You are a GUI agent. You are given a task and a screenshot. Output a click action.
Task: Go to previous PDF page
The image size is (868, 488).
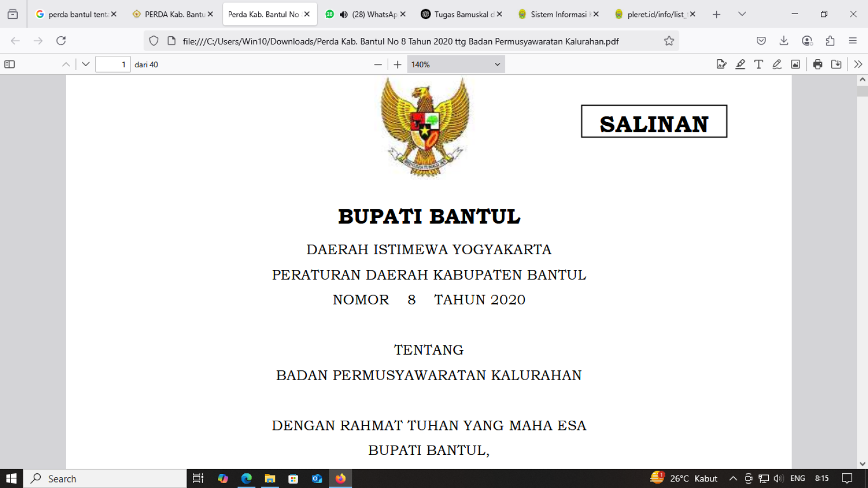pos(66,65)
